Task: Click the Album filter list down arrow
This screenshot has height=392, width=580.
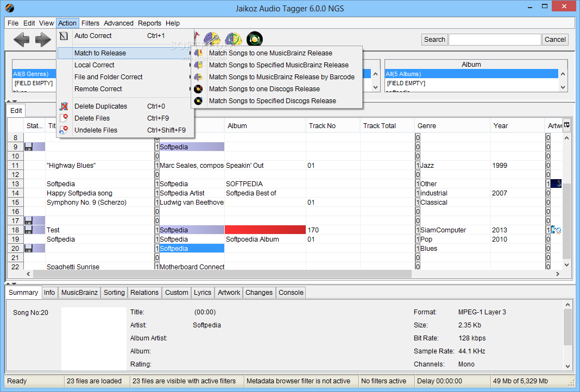Action: coord(563,87)
